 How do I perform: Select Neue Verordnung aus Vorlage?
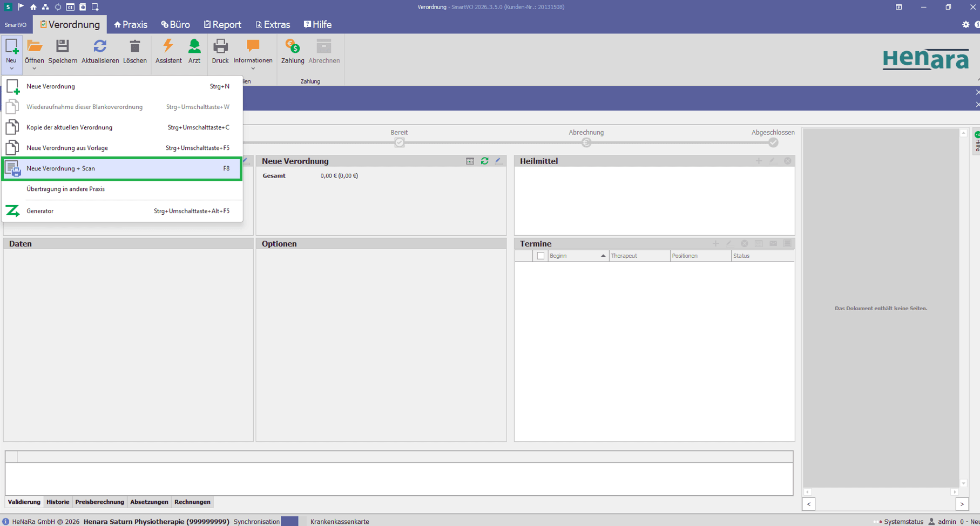(x=123, y=148)
